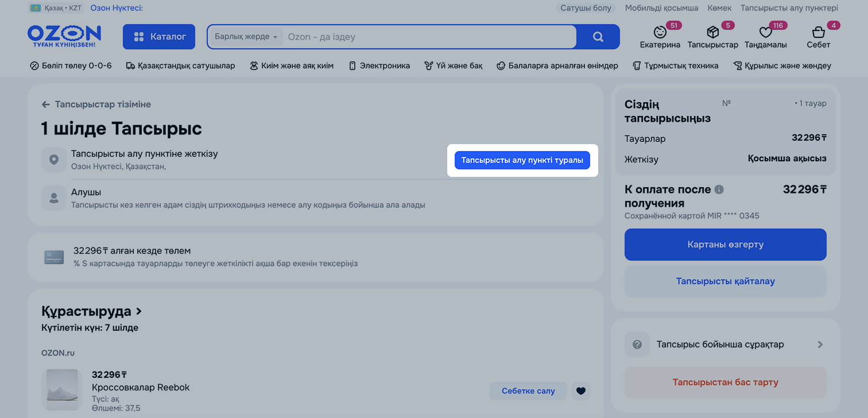This screenshot has height=418, width=868.
Task: Open the Барлық жерде search scope dropdown
Action: 246,37
